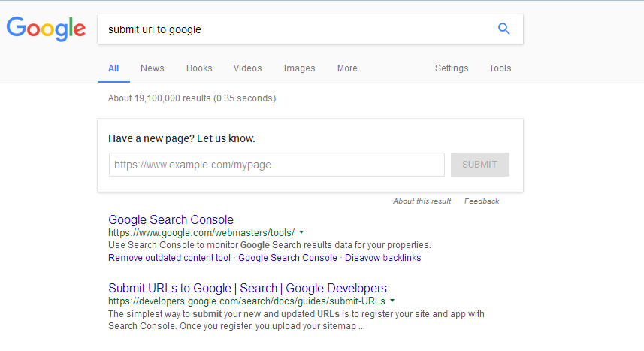Open the Disavow backlinks sitelink
The height and width of the screenshot is (351, 644).
382,258
